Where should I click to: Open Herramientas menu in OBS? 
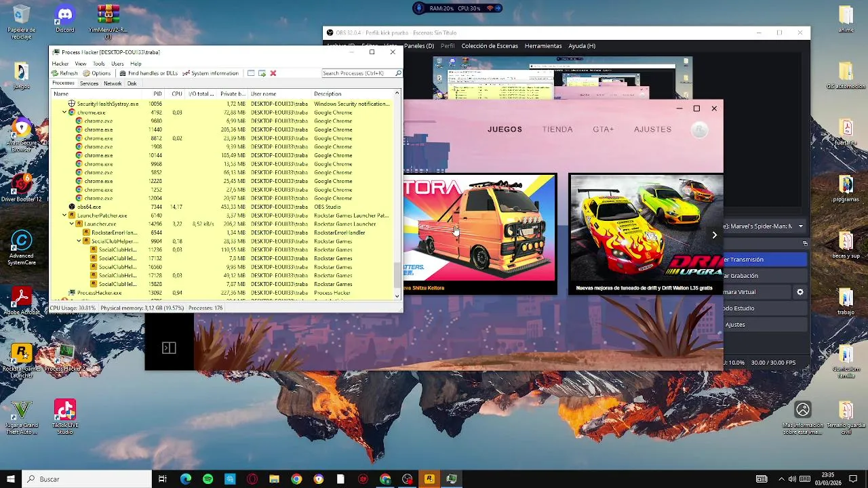tap(543, 46)
